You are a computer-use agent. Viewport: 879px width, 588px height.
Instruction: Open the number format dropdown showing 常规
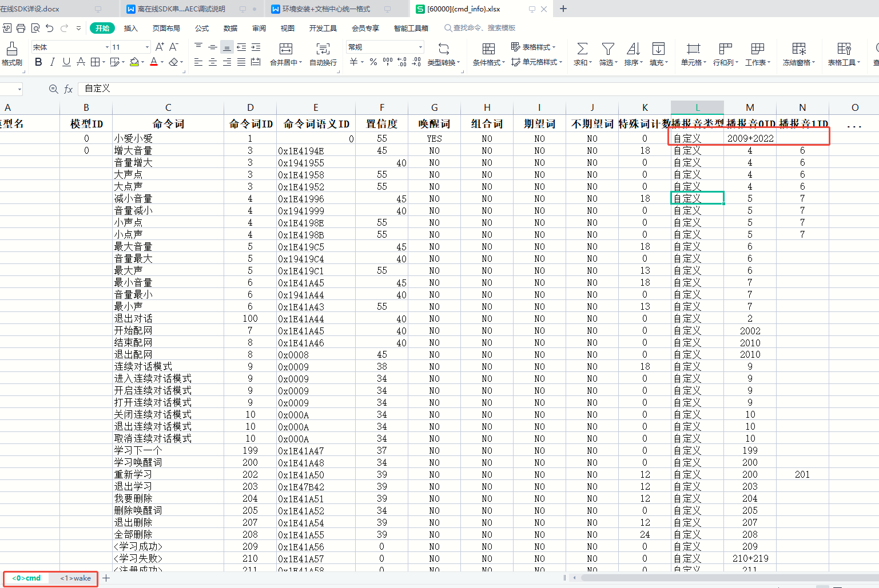(x=420, y=47)
